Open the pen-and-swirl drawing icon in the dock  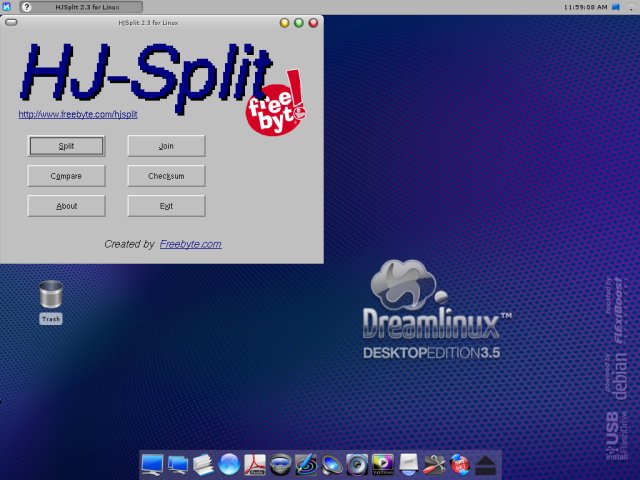[x=306, y=464]
